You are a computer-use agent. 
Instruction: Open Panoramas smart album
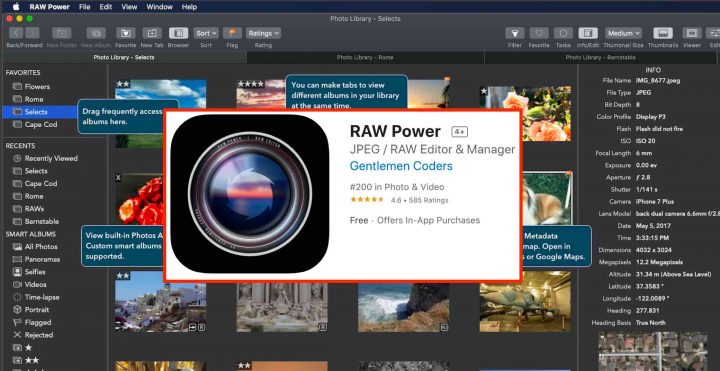pos(42,259)
